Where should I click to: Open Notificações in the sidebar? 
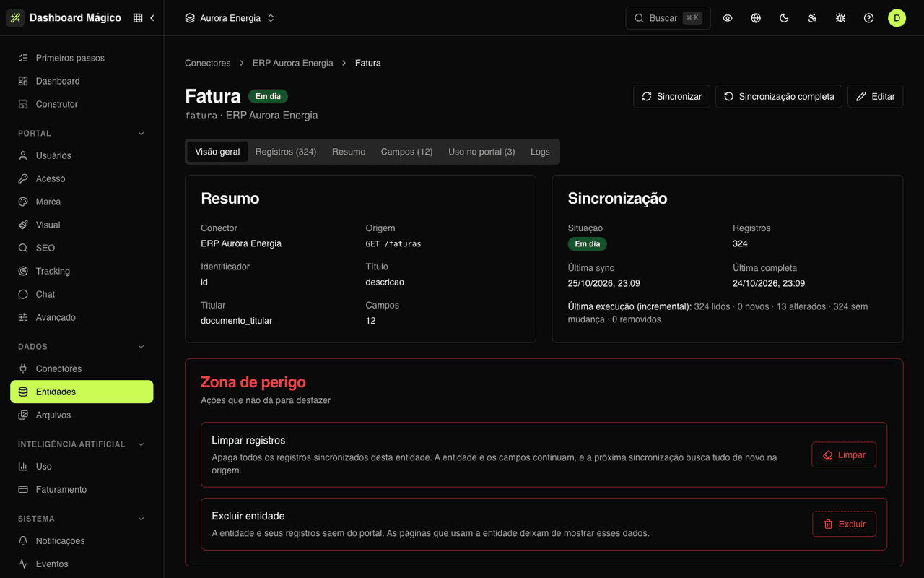tap(82, 540)
